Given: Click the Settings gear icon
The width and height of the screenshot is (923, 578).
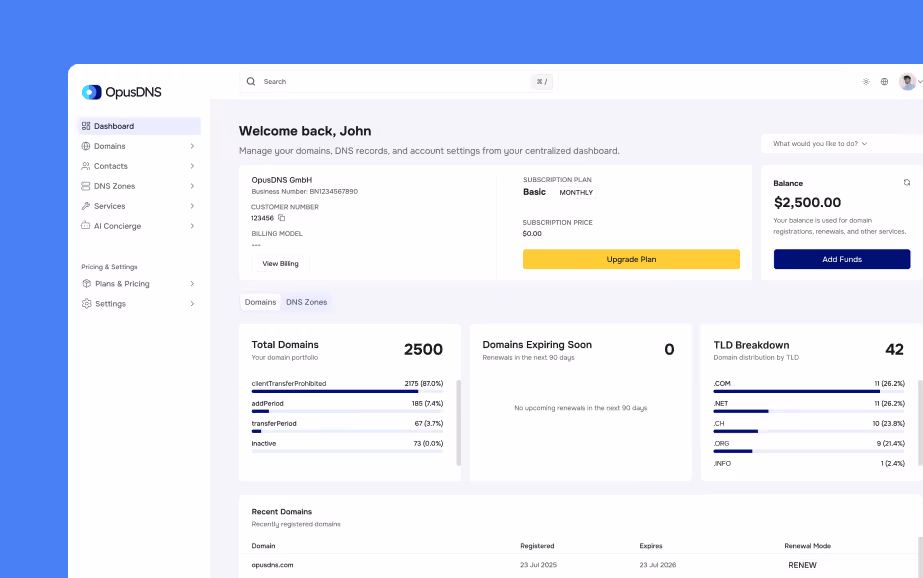Looking at the screenshot, I should coord(87,304).
